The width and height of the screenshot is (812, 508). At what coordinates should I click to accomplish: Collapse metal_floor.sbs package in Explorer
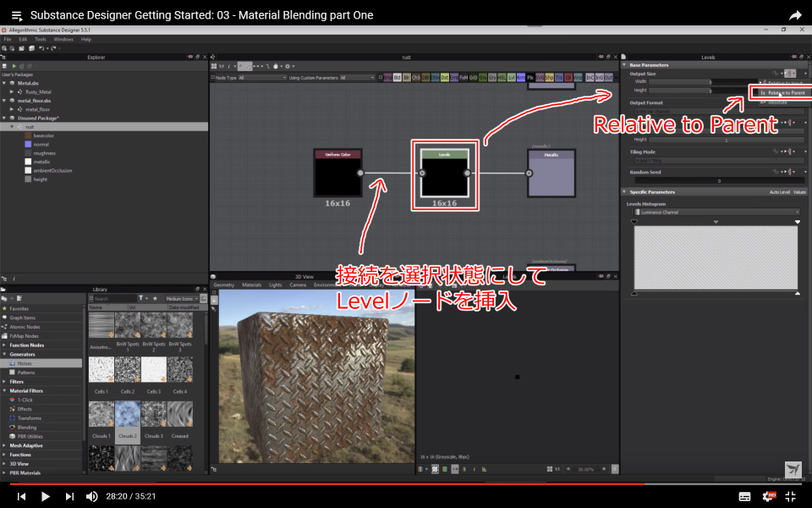[x=5, y=101]
